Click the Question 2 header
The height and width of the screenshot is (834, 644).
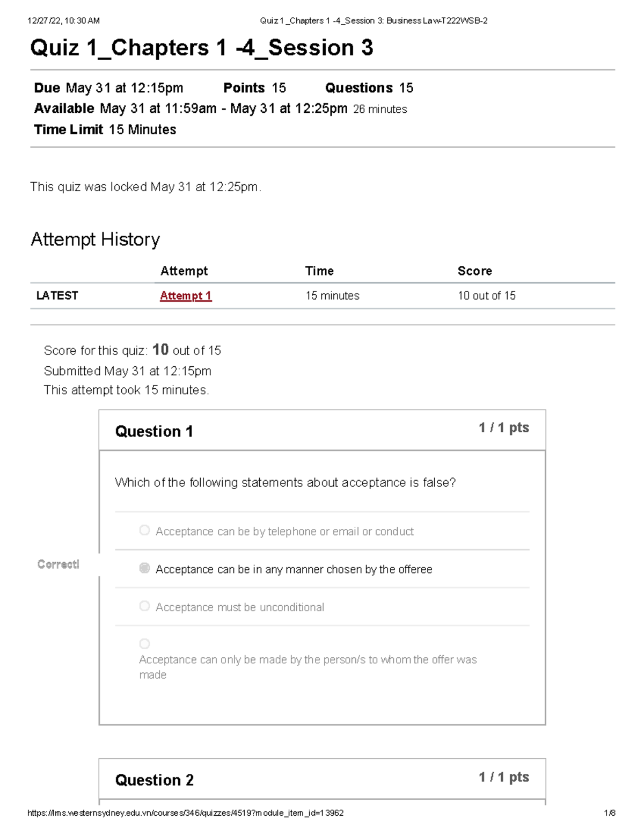[154, 780]
